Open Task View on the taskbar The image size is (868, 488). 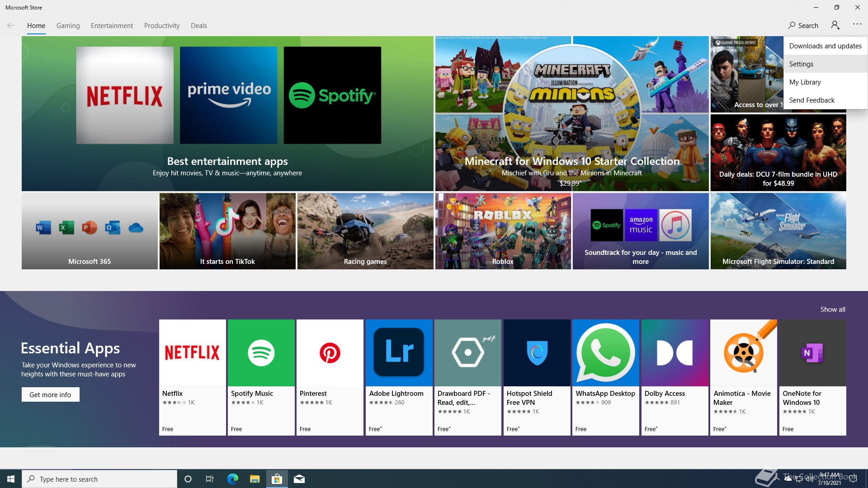(x=210, y=479)
